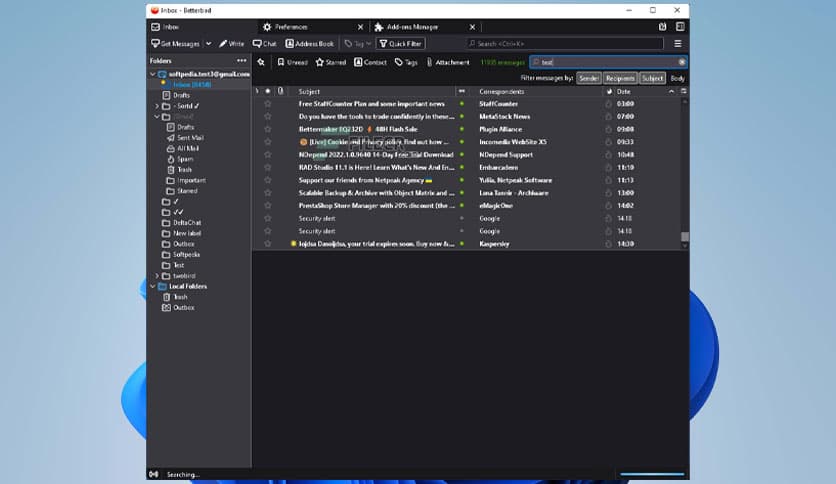The height and width of the screenshot is (484, 836).
Task: Sort by the junk status column header
Action: point(609,92)
